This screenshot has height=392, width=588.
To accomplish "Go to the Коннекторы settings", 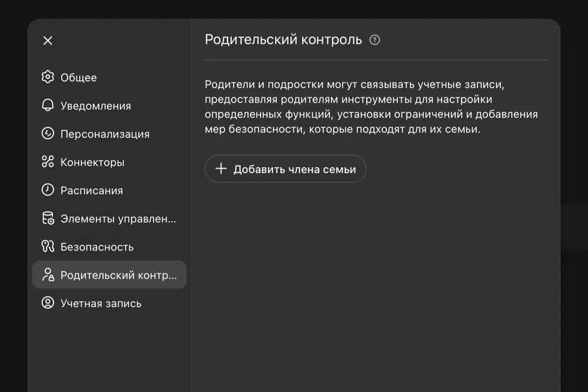I will point(92,162).
